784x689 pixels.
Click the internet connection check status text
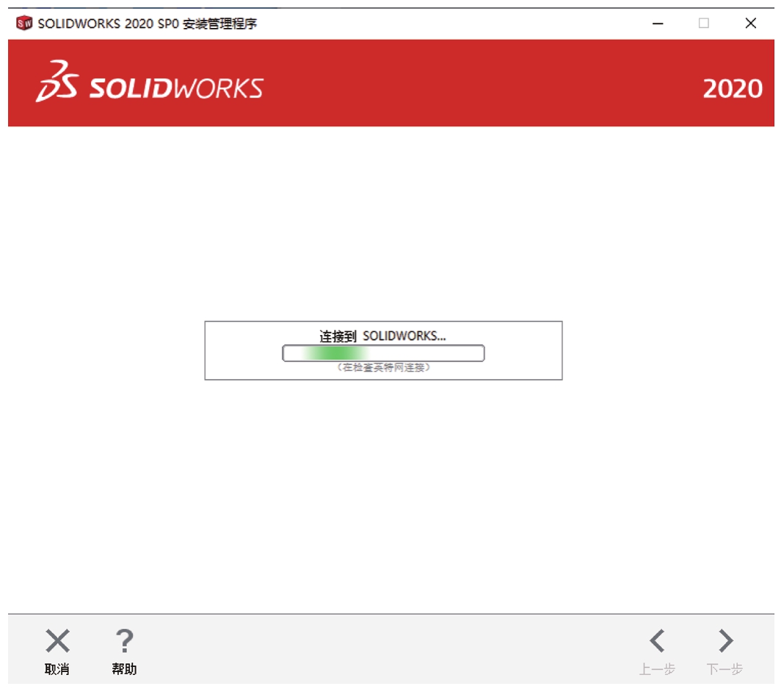383,367
